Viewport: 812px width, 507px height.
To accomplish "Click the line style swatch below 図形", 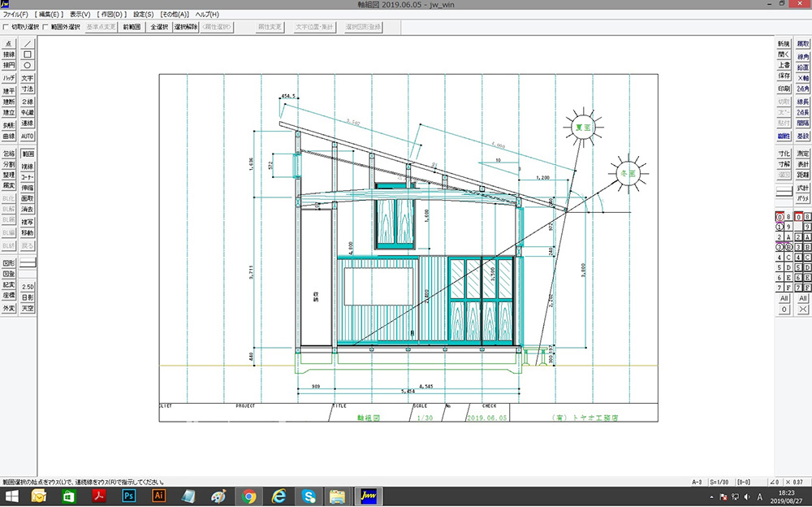I will click(28, 264).
